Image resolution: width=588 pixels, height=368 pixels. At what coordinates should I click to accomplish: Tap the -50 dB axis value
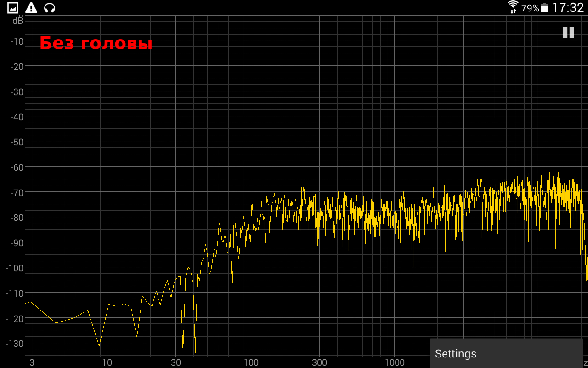click(x=17, y=142)
